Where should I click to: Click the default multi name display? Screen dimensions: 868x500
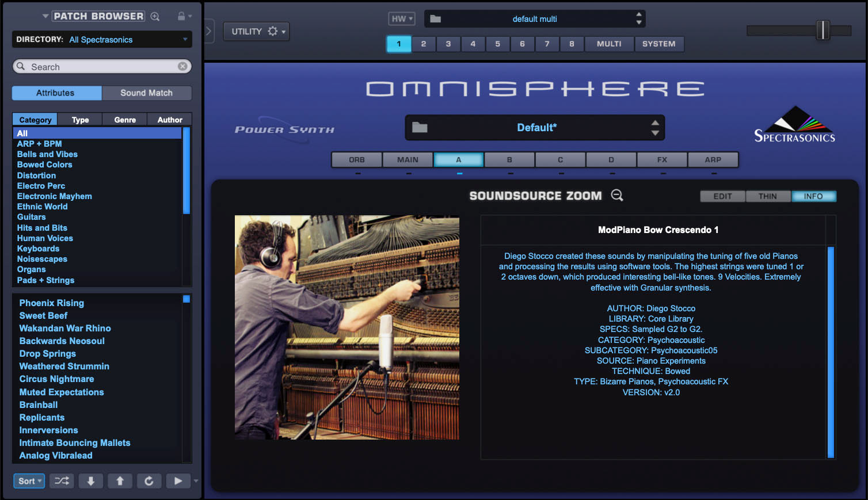(x=535, y=19)
